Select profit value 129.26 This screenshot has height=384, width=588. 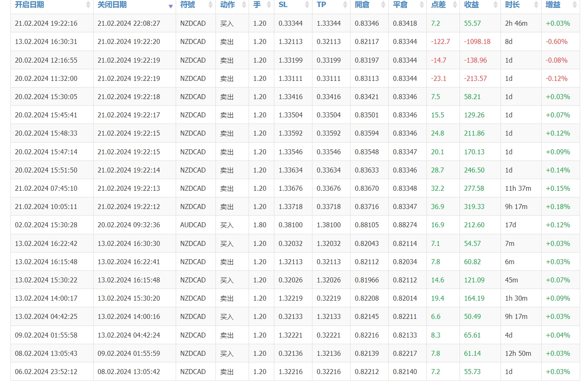474,115
